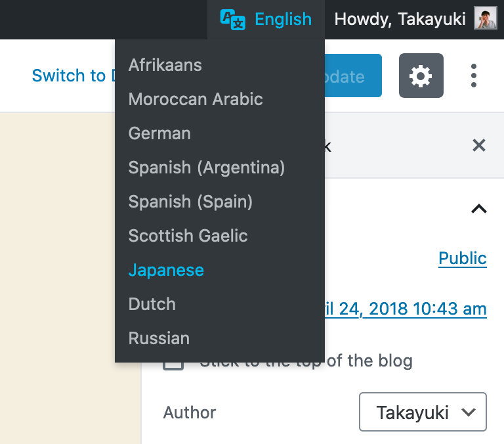This screenshot has width=504, height=444.
Task: Collapse the status section chevron
Action: (479, 209)
